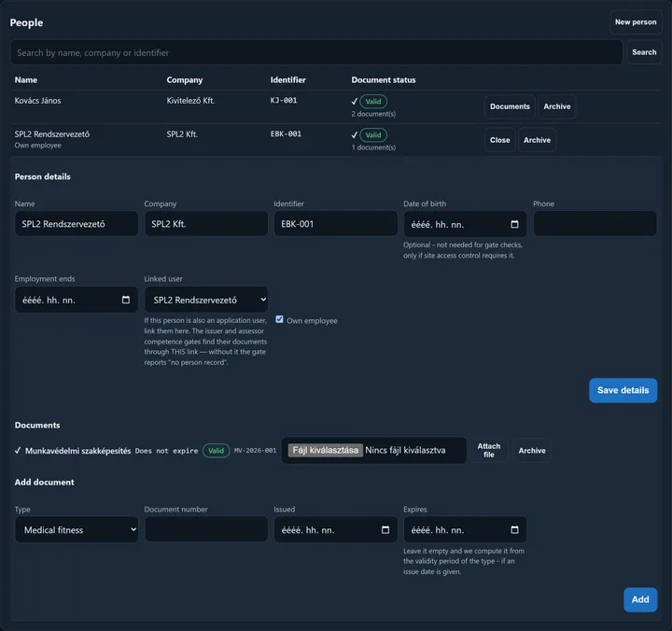672x631 pixels.
Task: Open Documents for Kovács János
Action: pyautogui.click(x=510, y=106)
